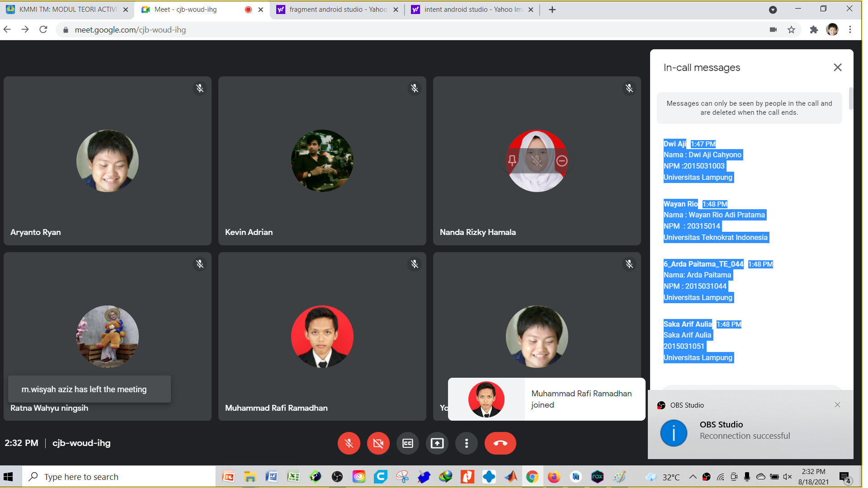Unmute the microphone in Google Meet
The image size is (868, 488).
(349, 443)
